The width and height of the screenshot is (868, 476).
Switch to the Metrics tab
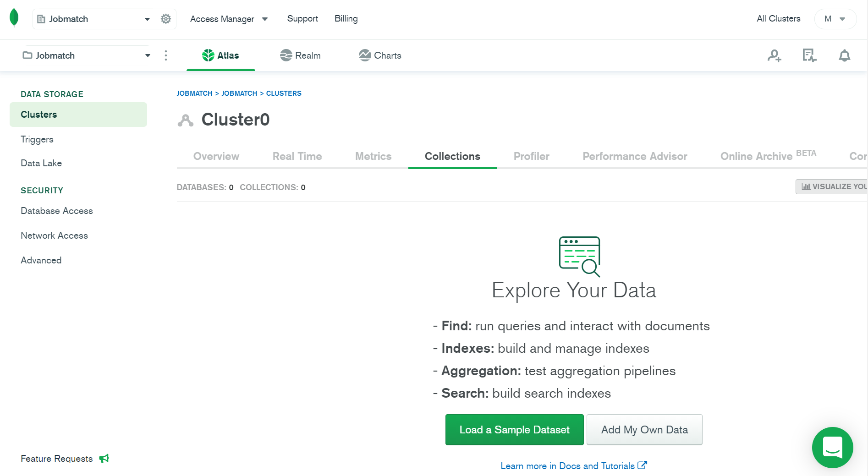(374, 156)
